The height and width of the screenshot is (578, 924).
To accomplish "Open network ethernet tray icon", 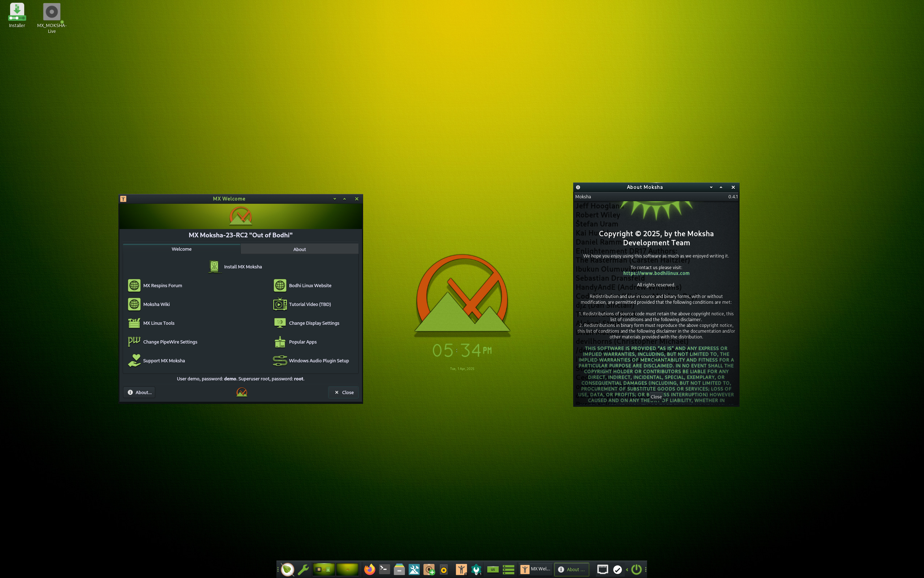I will coord(602,569).
